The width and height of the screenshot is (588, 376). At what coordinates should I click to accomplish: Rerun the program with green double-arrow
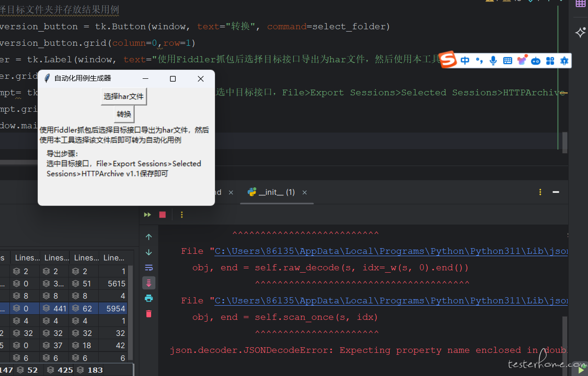click(x=148, y=215)
